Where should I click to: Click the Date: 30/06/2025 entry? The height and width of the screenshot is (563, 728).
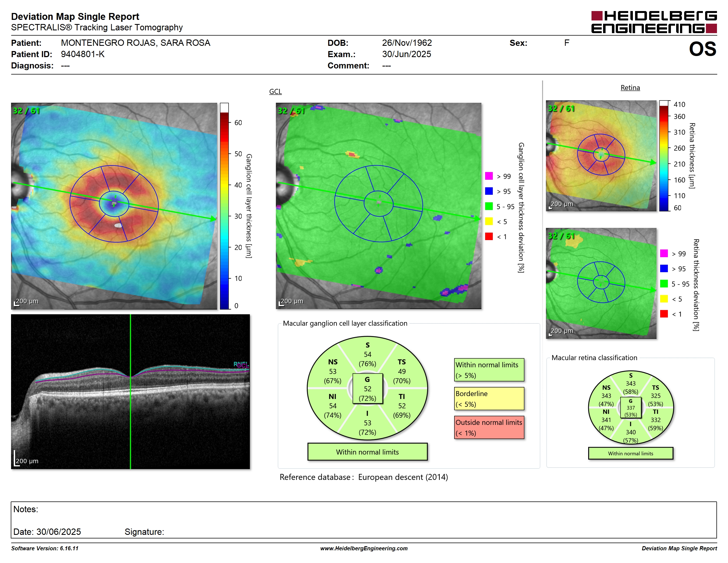47,532
